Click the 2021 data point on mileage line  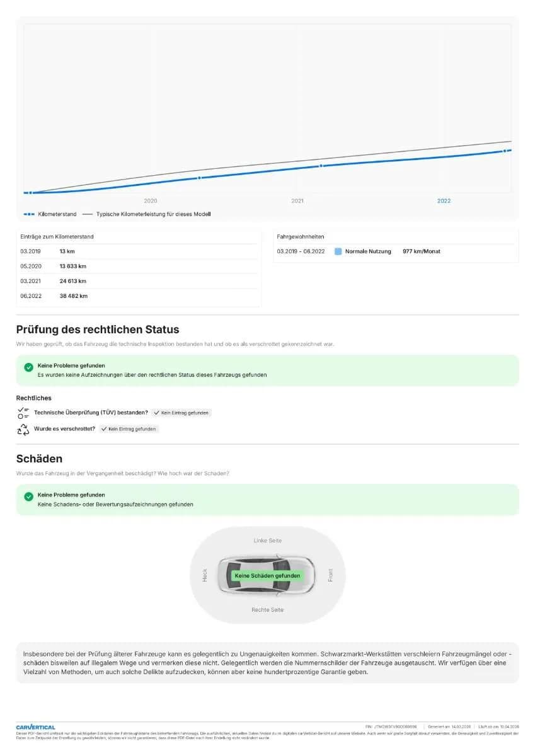(x=321, y=166)
